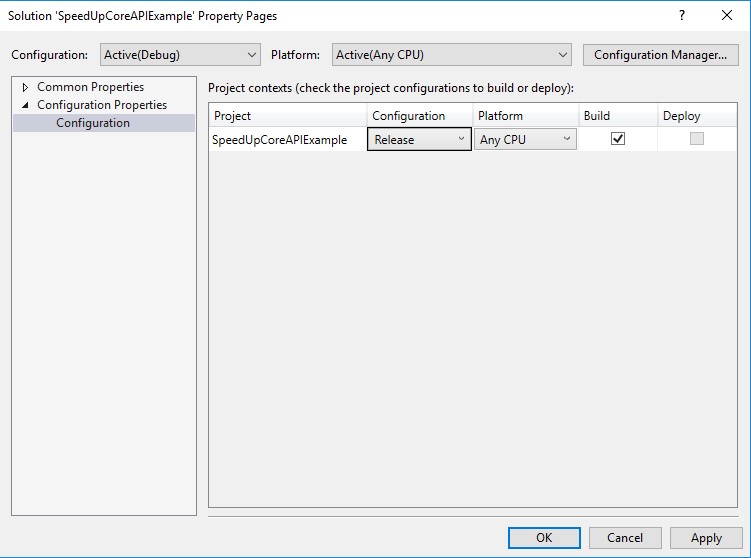Click the help question mark icon
Viewport: 751px width, 558px height.
click(682, 15)
